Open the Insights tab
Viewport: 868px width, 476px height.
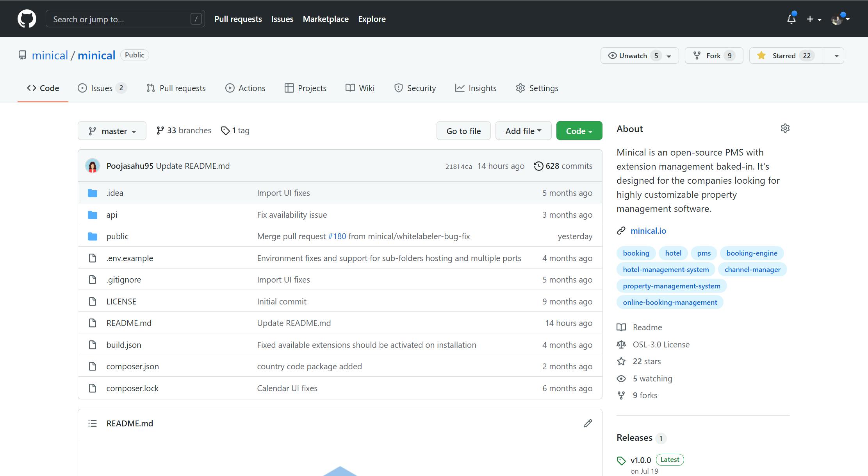[x=476, y=88]
